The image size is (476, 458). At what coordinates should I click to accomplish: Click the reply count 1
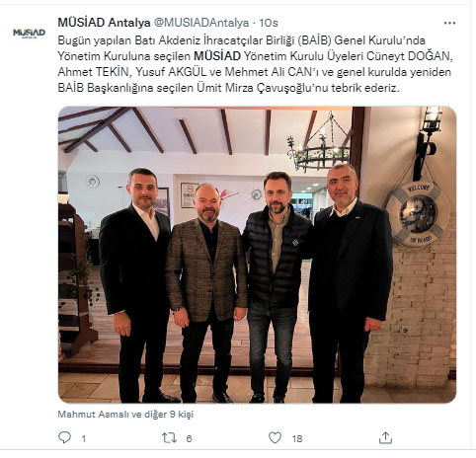pos(84,438)
